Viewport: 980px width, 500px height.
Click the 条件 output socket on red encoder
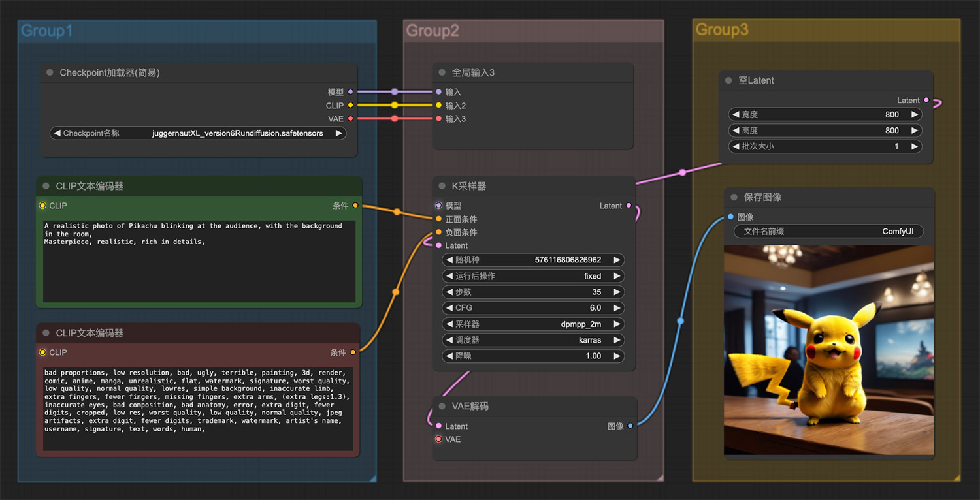pos(353,352)
